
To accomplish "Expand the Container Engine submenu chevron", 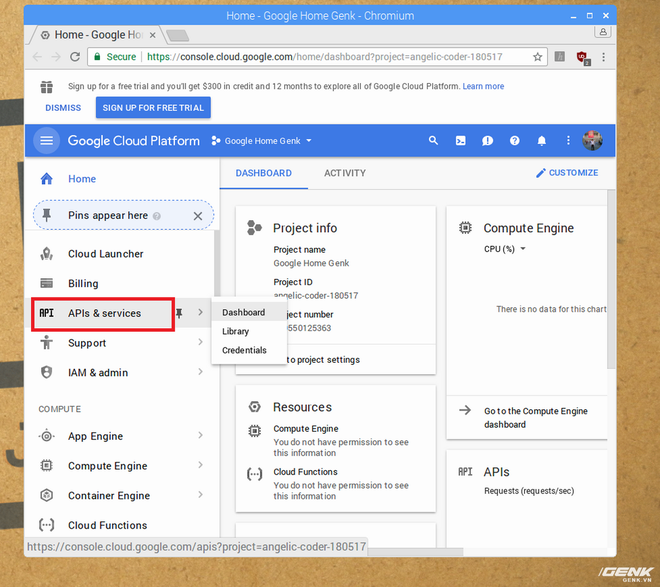I will [x=201, y=494].
